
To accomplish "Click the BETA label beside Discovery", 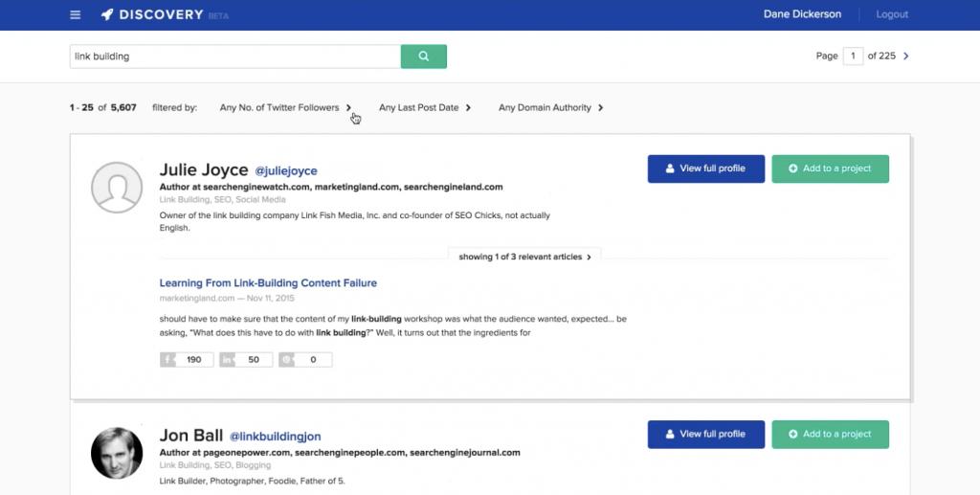I will (219, 16).
